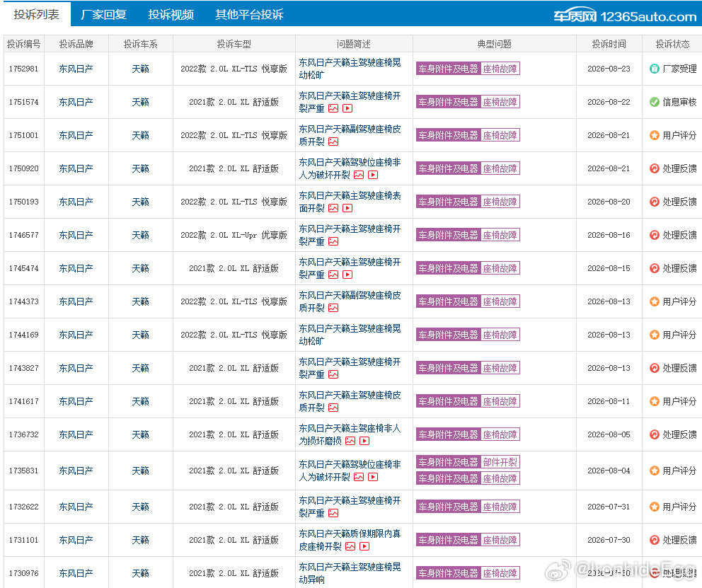Click the 投诉编号 column header

(24, 44)
